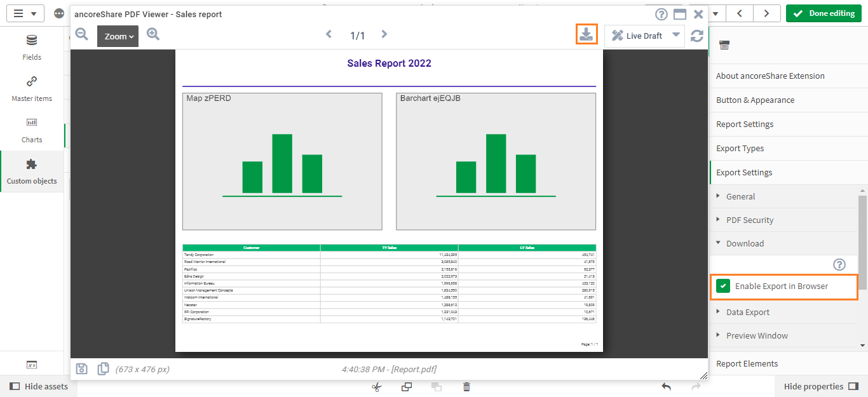868x397 pixels.
Task: Go to the previous PDF page
Action: coord(329,34)
